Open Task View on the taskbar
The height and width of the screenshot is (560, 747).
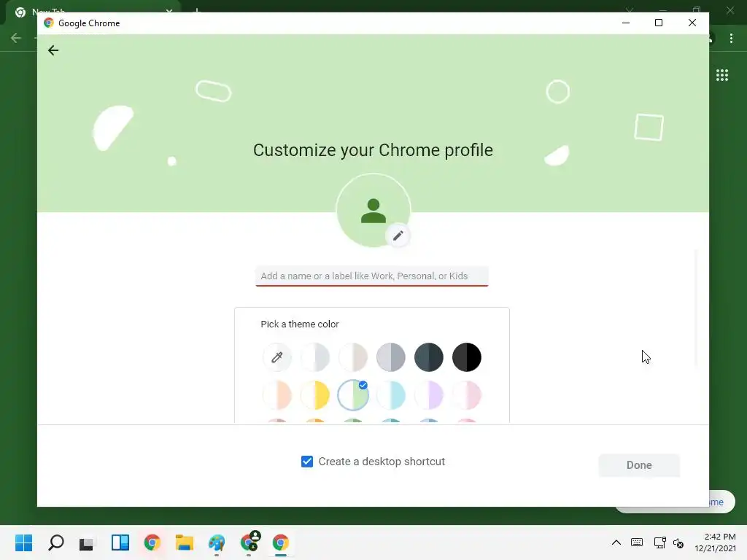point(88,542)
